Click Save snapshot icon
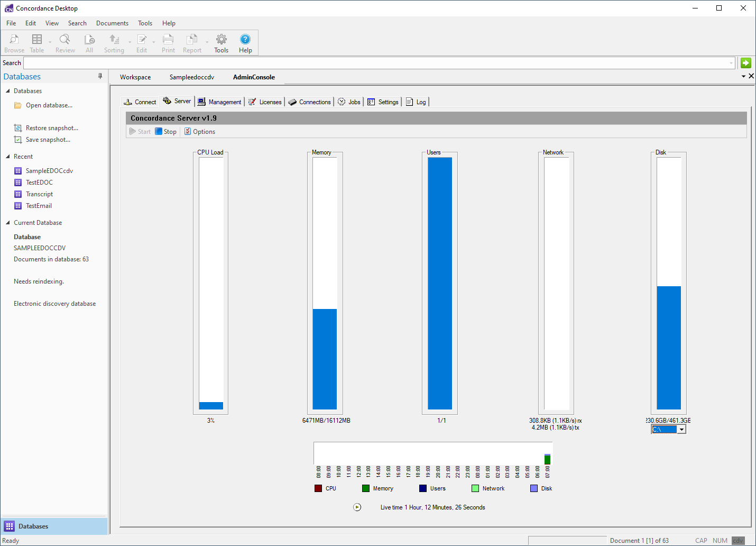 (x=18, y=140)
